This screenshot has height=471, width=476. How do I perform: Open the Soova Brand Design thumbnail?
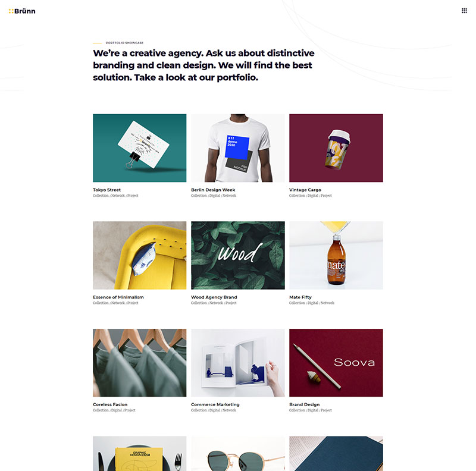[x=336, y=363]
